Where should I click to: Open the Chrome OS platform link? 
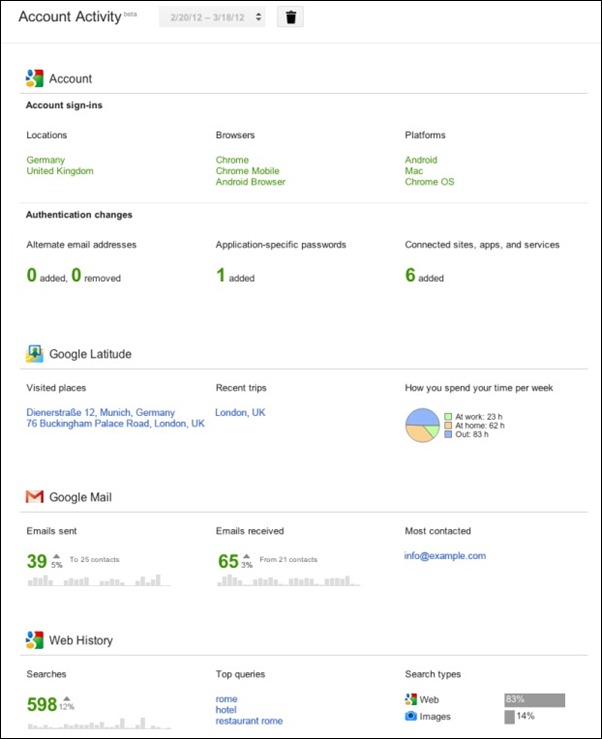(429, 182)
